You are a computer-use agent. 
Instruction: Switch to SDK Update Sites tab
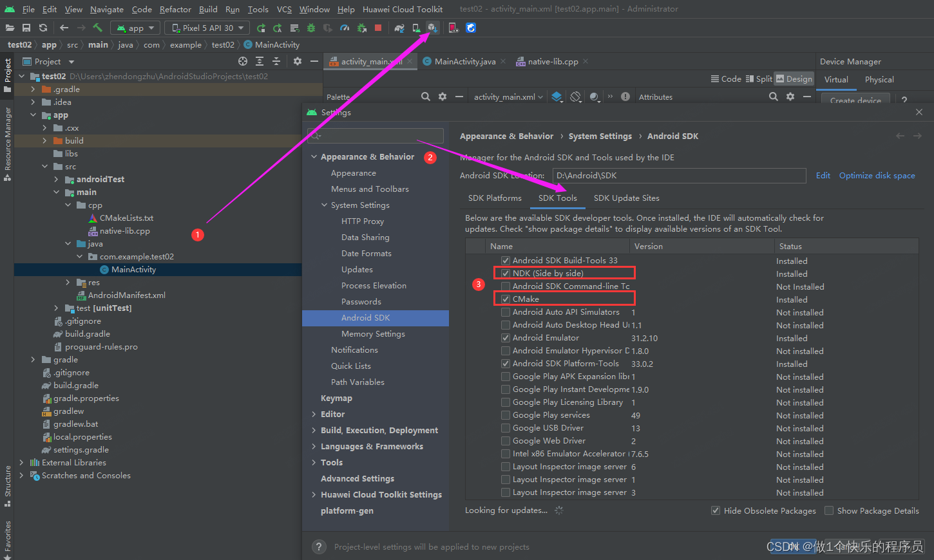click(626, 198)
